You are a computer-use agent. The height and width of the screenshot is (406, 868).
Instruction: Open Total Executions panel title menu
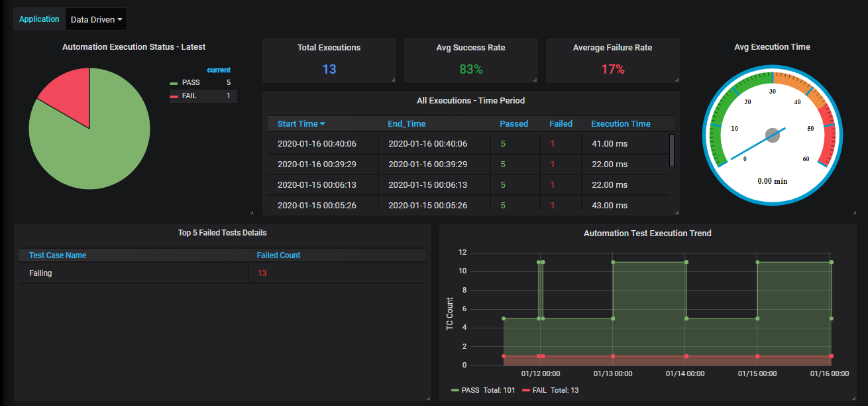(x=329, y=48)
